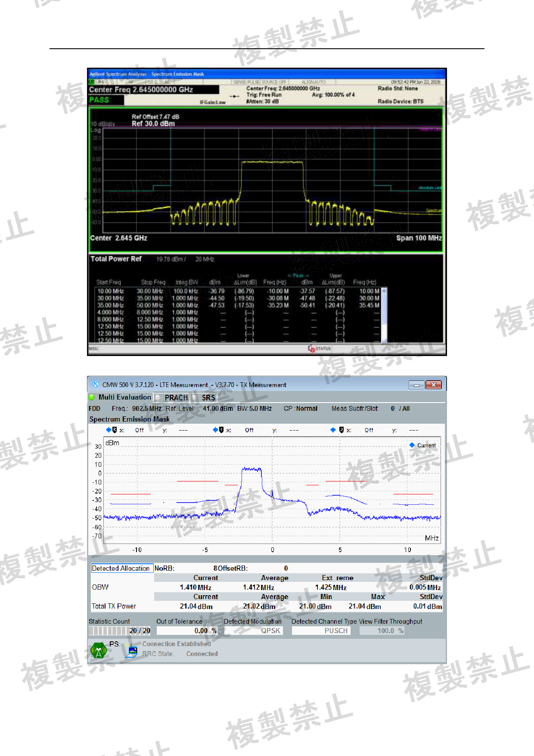Click the OBW Current value 1.410 MHz
534x756 pixels.
(x=196, y=587)
